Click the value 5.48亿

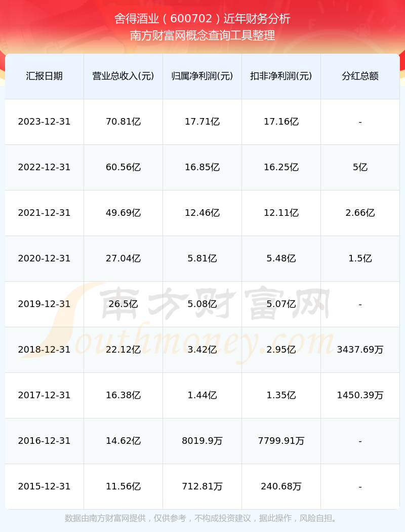pyautogui.click(x=281, y=258)
